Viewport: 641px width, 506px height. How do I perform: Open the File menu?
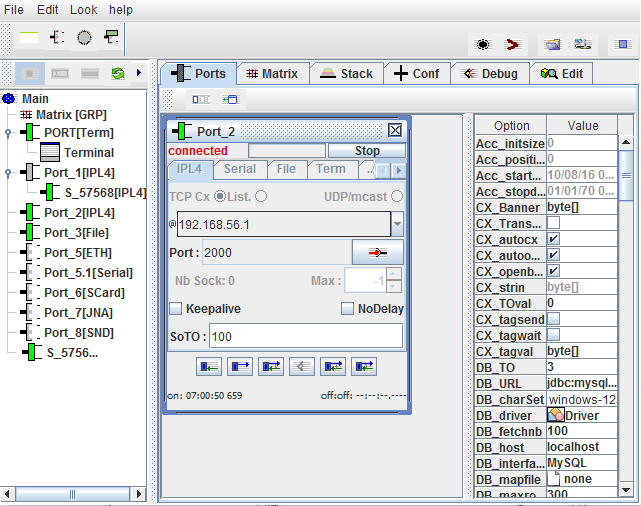point(13,10)
